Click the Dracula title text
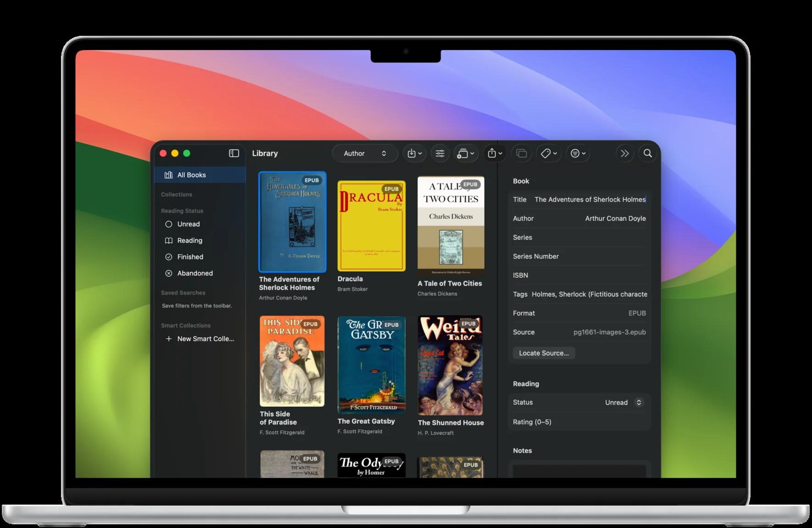812x528 pixels. [x=350, y=279]
